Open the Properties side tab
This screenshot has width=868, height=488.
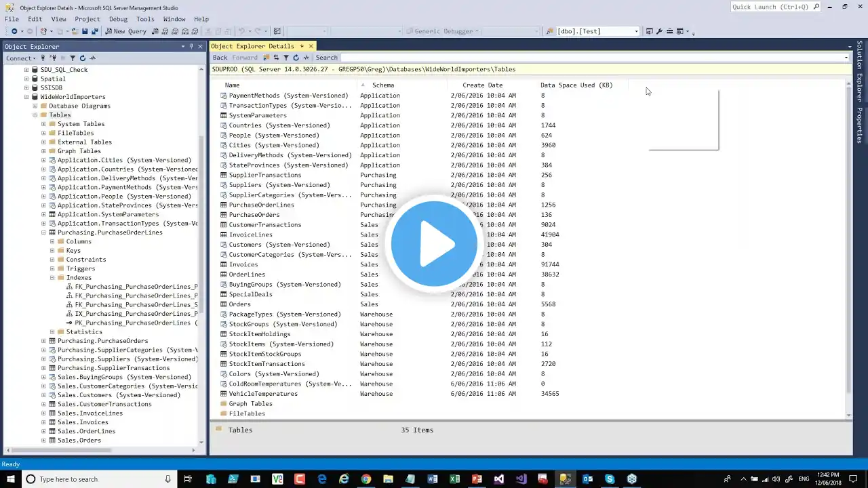tap(860, 125)
